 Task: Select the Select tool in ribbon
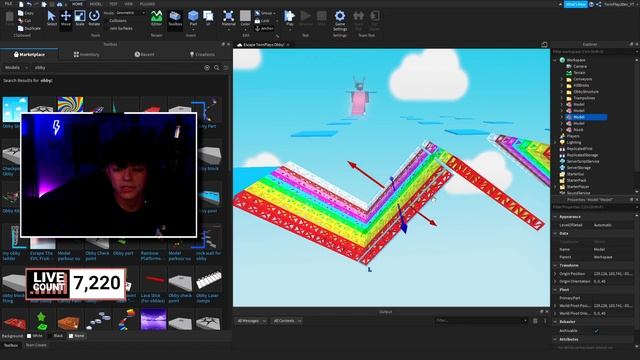(51, 18)
